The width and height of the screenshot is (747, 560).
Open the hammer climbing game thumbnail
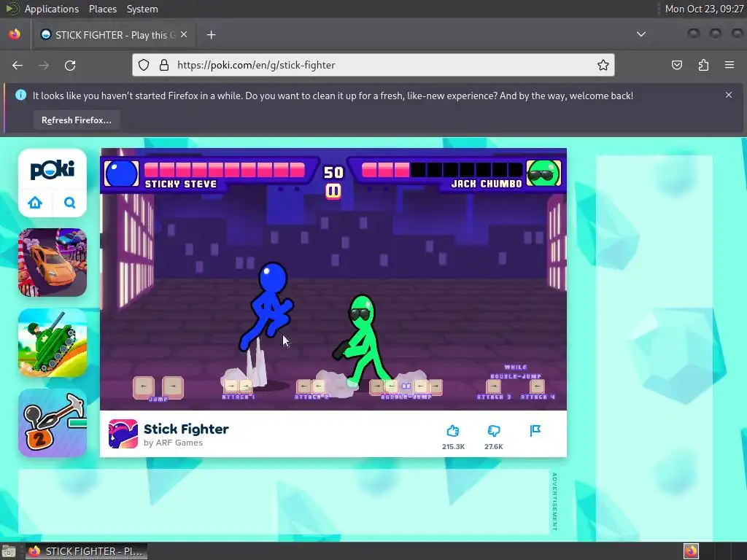tap(53, 423)
